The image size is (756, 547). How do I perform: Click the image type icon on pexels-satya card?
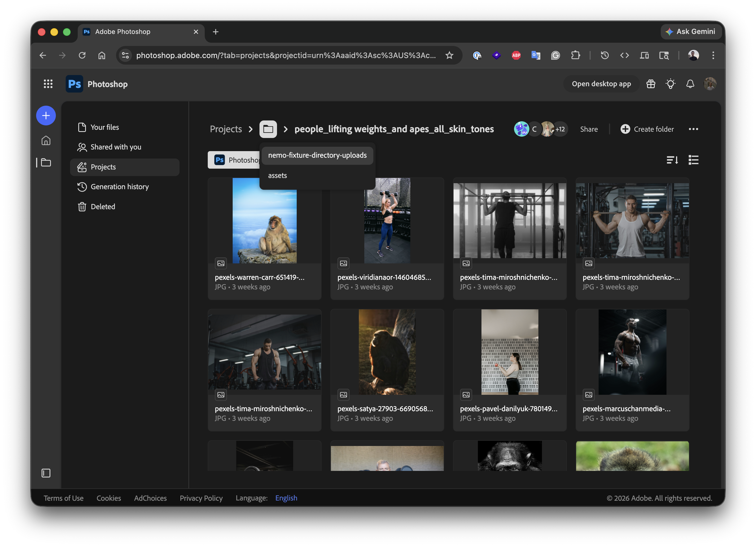[344, 395]
